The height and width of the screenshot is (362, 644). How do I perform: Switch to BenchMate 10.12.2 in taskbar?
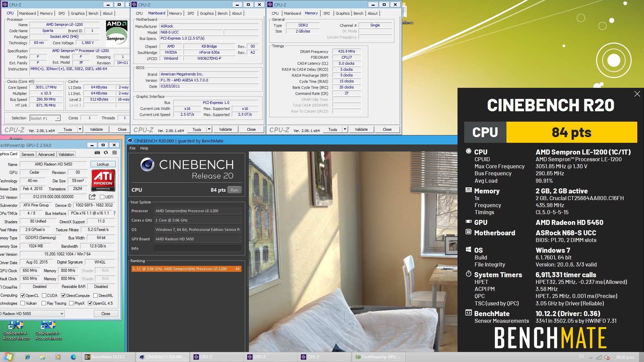coord(109,357)
